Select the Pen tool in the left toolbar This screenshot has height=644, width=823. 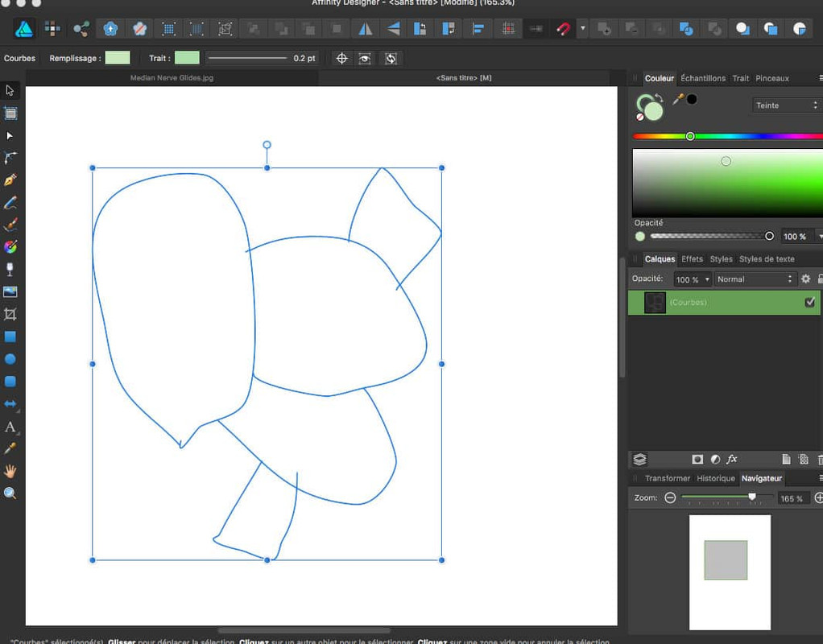pyautogui.click(x=10, y=180)
